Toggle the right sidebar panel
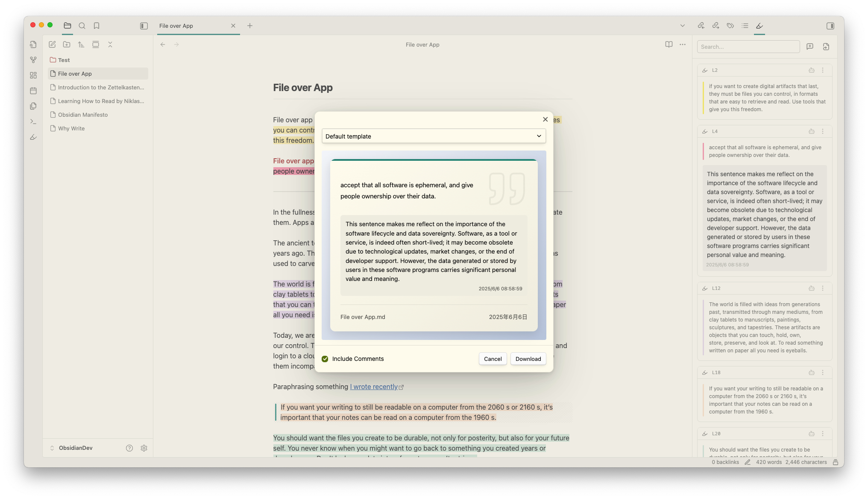 point(830,26)
